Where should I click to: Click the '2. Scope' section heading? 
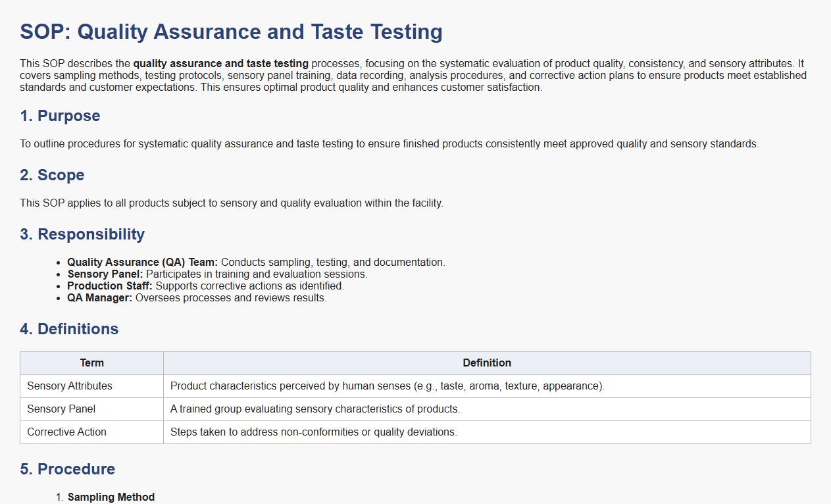[x=52, y=175]
